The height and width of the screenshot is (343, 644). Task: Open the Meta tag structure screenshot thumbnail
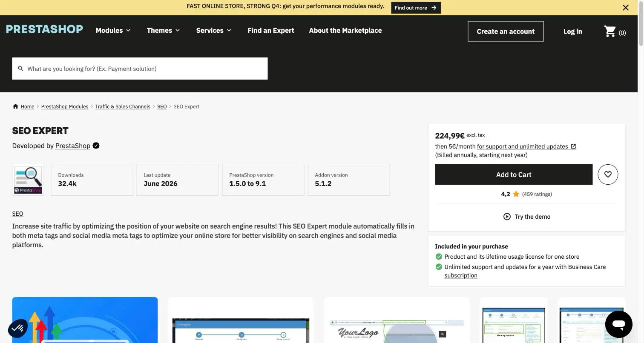[514, 320]
